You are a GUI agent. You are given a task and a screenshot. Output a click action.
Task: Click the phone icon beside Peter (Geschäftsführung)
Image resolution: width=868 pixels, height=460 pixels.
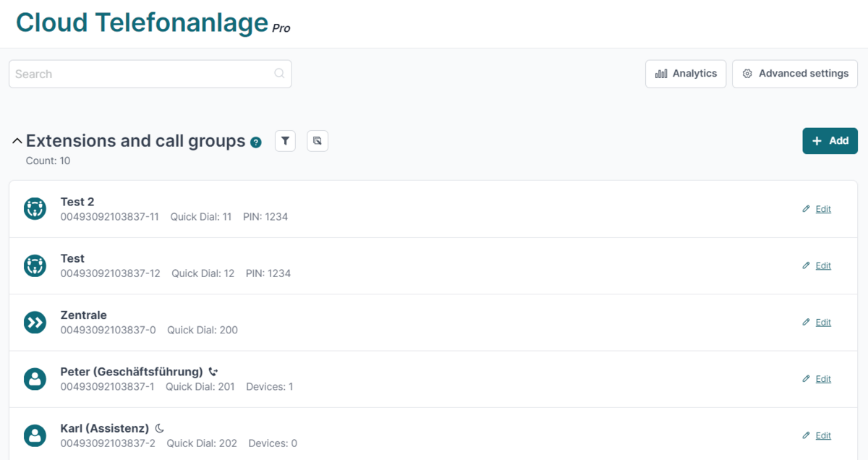coord(213,372)
